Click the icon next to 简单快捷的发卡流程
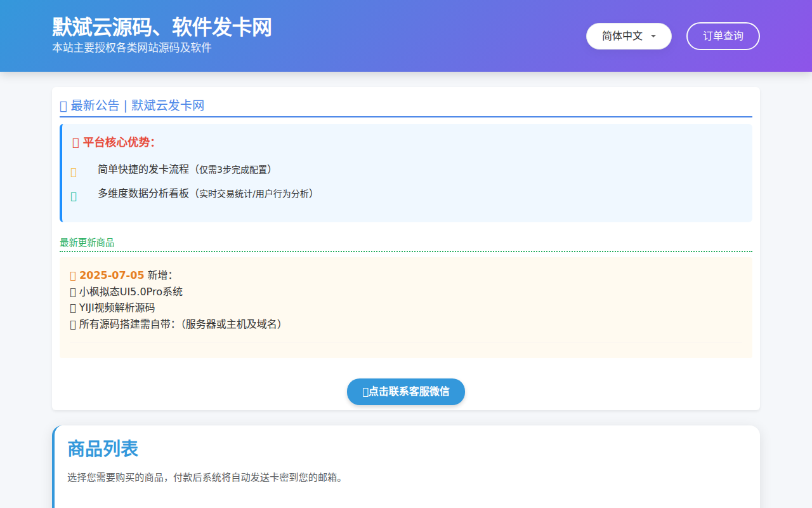 72,171
